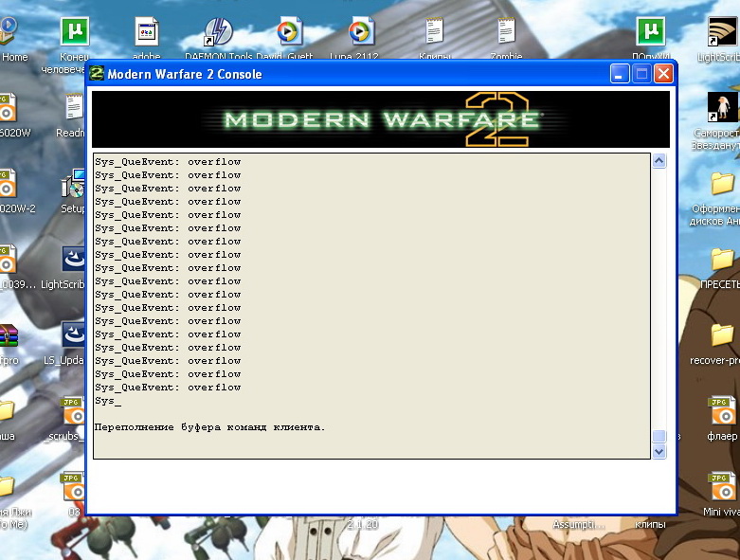This screenshot has width=740, height=560.
Task: Select the LightScribe icon on the left side
Action: tap(73, 259)
